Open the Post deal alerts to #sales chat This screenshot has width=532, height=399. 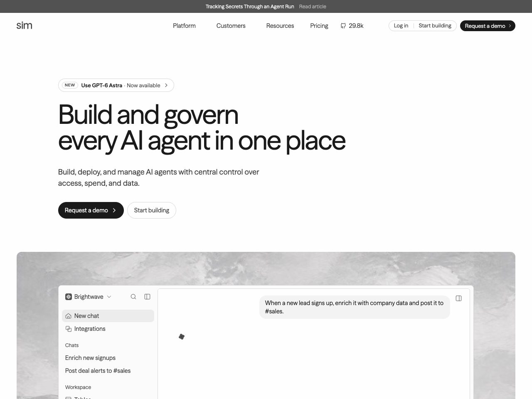(98, 371)
